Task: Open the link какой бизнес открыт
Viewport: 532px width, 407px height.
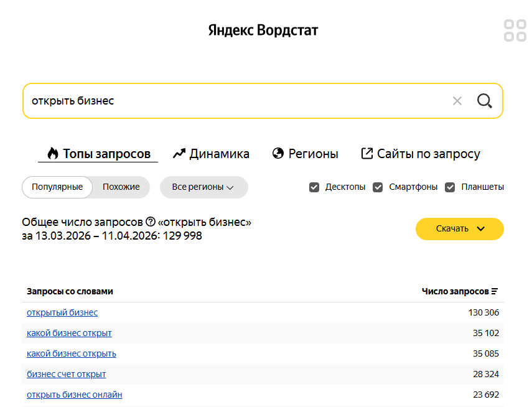Action: point(69,333)
